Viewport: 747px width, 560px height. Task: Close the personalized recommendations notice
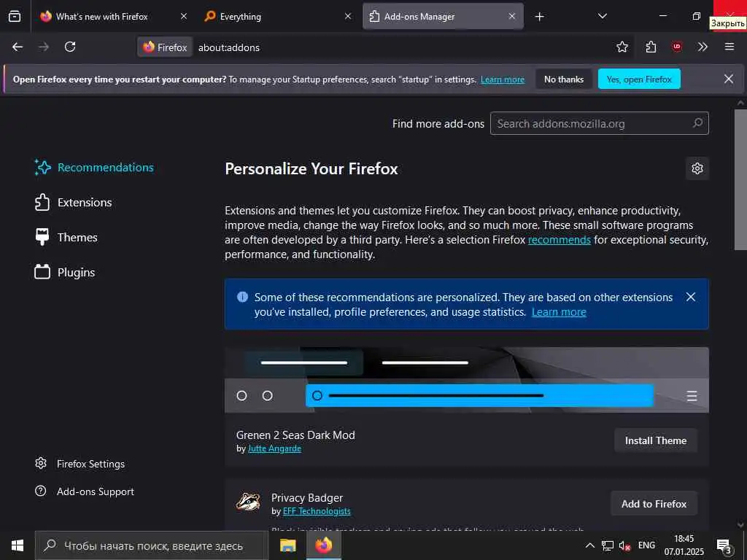[691, 297]
